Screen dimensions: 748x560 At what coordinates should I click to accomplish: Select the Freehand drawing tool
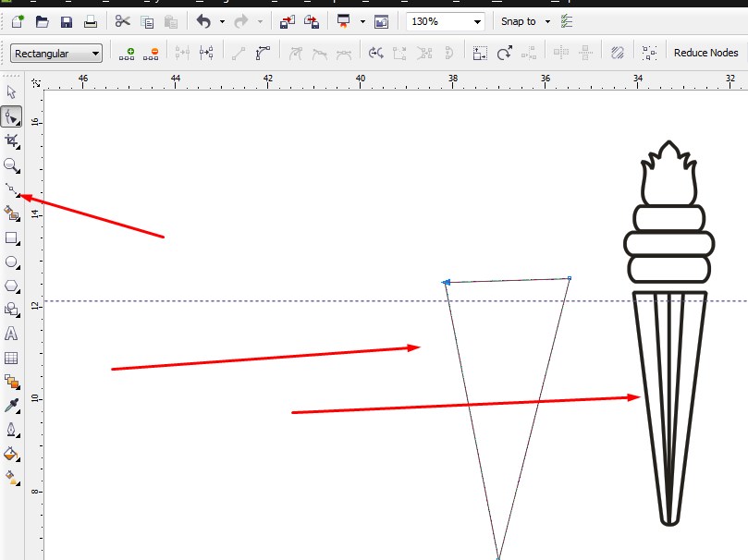(12, 189)
